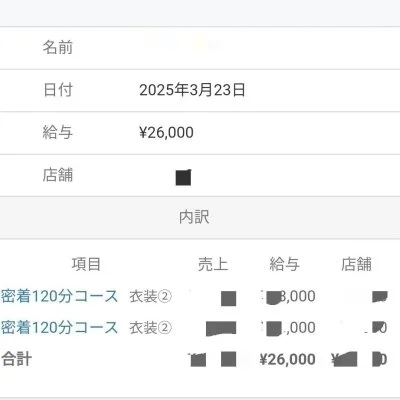Click the 給与 column header in breakdown table
The width and height of the screenshot is (400, 400).
285,264
